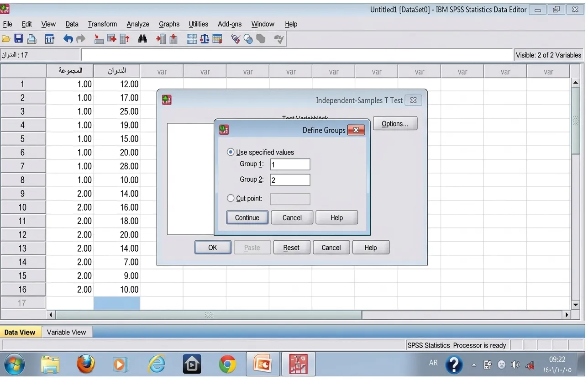
Task: Click the Group 2 value field
Action: pos(290,180)
